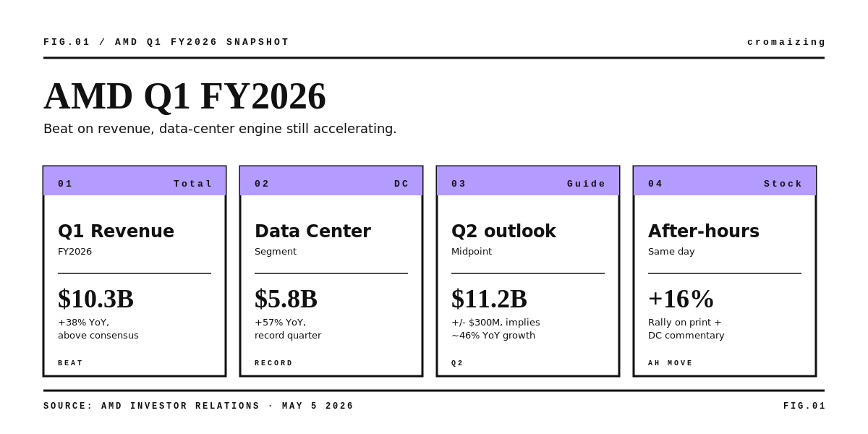Screen dimensions: 868x434
Task: Select the 03 Guide card header
Action: click(x=528, y=181)
